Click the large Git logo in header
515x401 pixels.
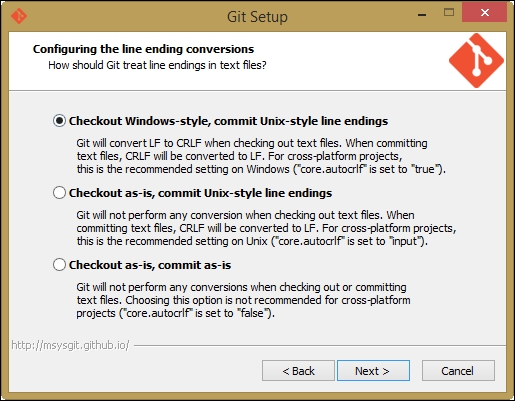pyautogui.click(x=476, y=61)
